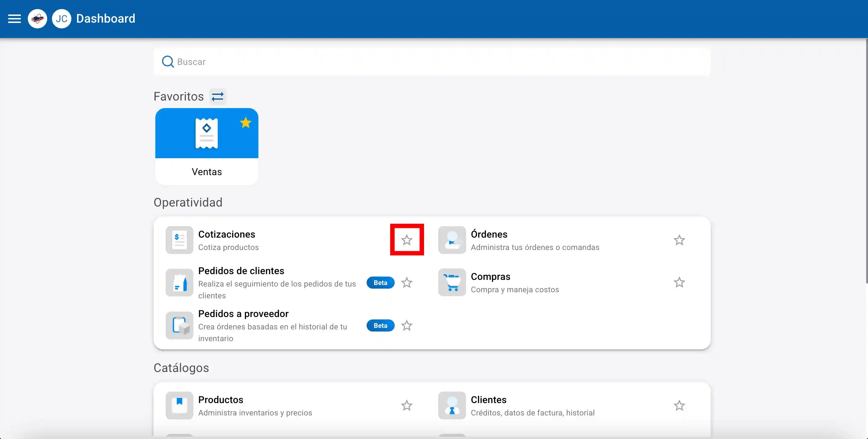Screen dimensions: 868x439
Task: Click 'Administra inventarios y precios' text
Action: tap(255, 413)
